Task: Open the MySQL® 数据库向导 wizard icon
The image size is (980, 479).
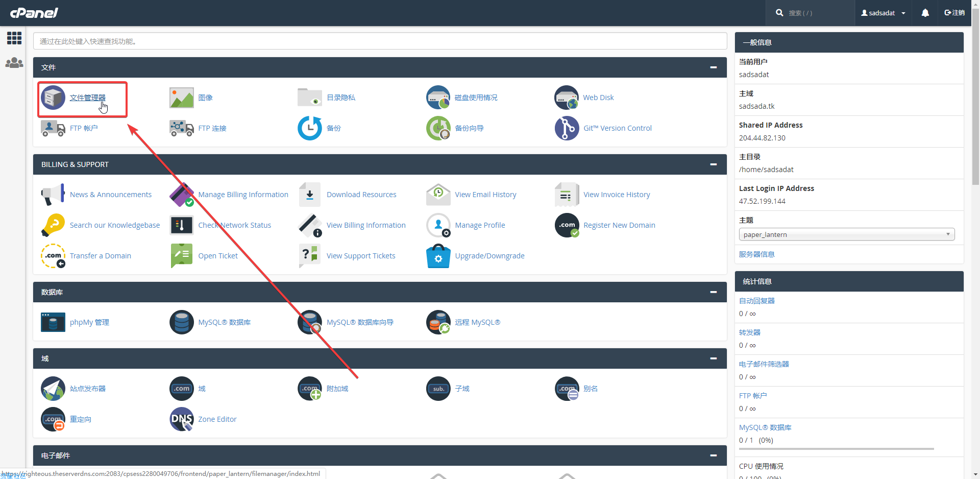Action: pos(310,322)
